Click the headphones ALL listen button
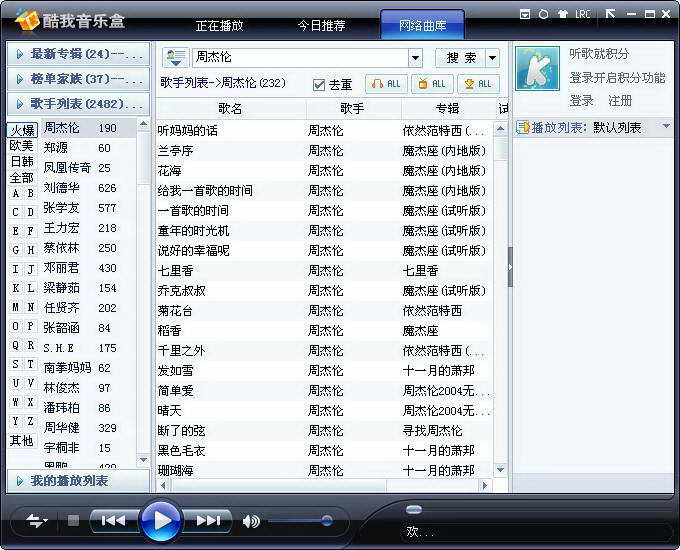Image resolution: width=680 pixels, height=550 pixels. click(x=386, y=84)
